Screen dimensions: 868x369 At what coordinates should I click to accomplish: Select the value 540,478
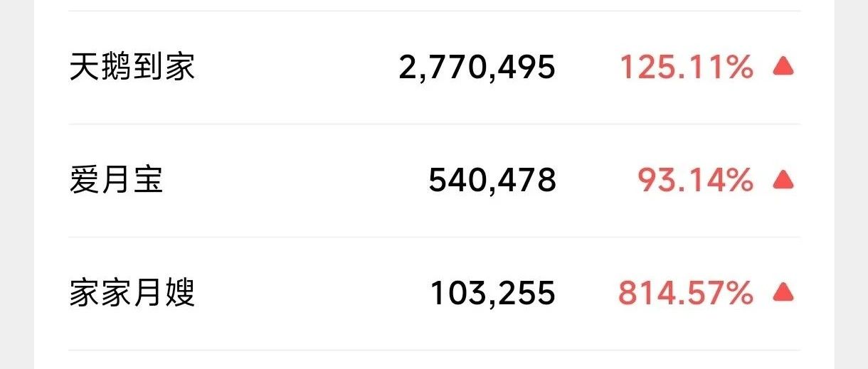click(492, 181)
